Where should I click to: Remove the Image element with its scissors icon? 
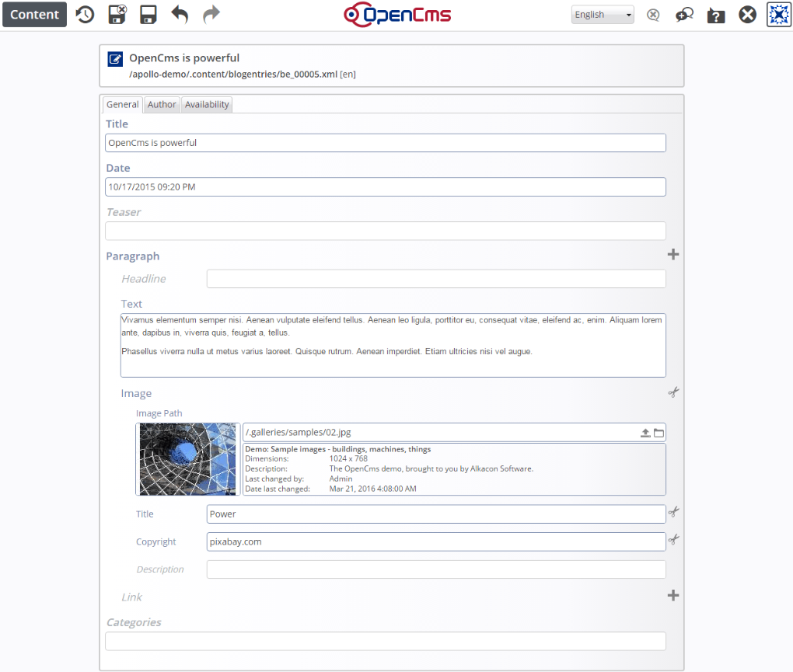click(x=673, y=392)
